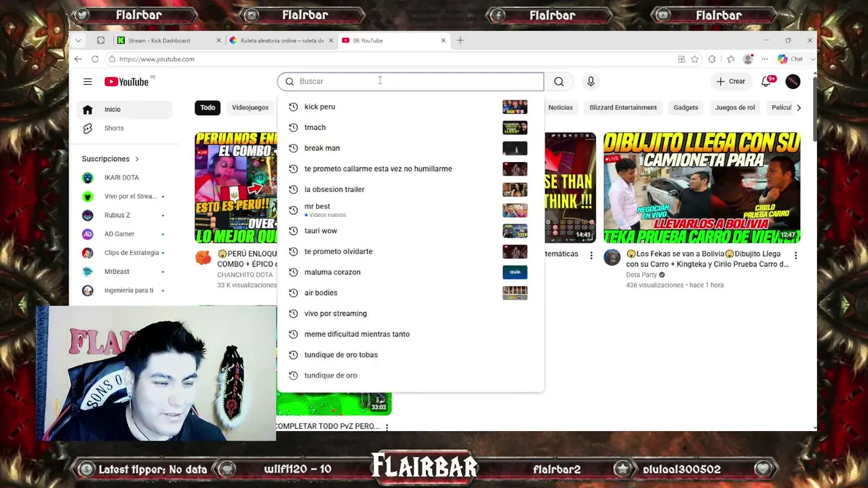Open the IKARI DOTA subscription

pyautogui.click(x=123, y=178)
